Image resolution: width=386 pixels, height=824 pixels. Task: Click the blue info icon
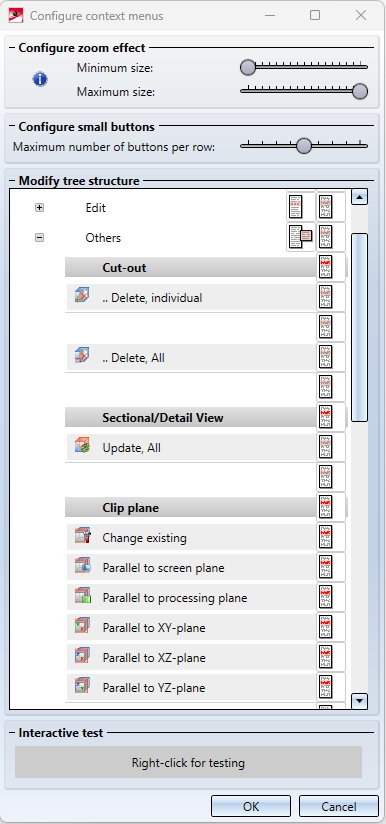40,80
